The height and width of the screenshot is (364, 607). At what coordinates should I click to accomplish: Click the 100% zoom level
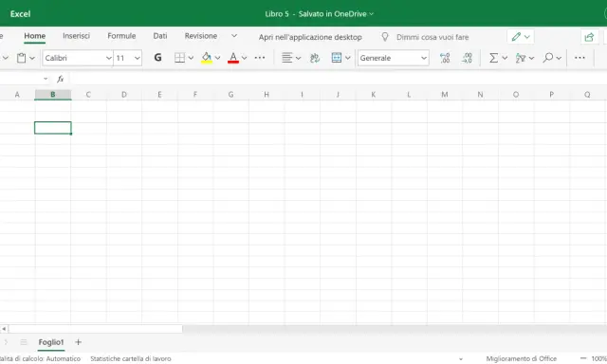[x=598, y=359]
